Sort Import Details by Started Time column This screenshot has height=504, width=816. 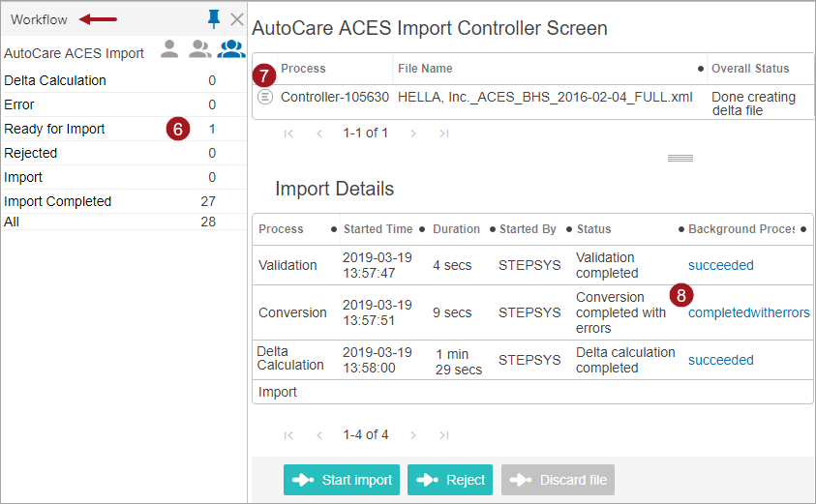378,229
